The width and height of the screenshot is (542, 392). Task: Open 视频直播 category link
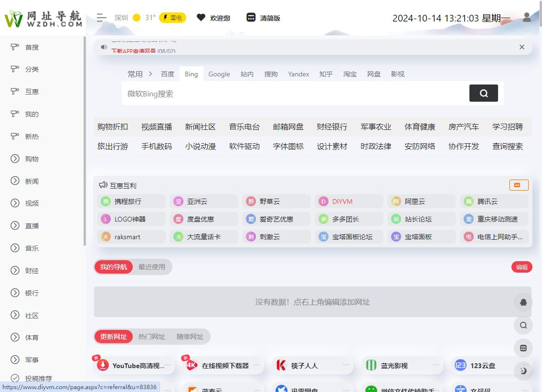(157, 127)
